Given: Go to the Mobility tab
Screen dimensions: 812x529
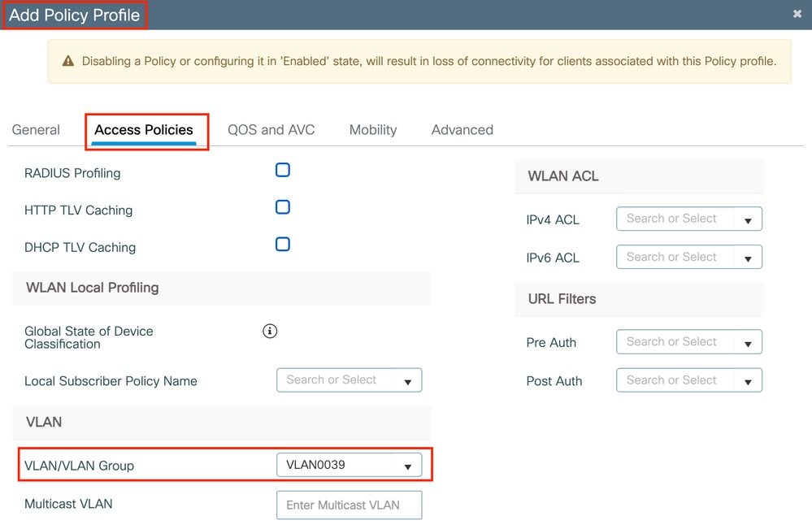Looking at the screenshot, I should click(x=373, y=130).
